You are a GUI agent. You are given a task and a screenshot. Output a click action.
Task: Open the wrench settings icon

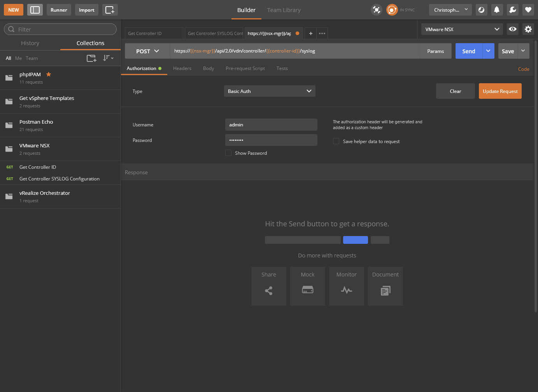coord(512,10)
